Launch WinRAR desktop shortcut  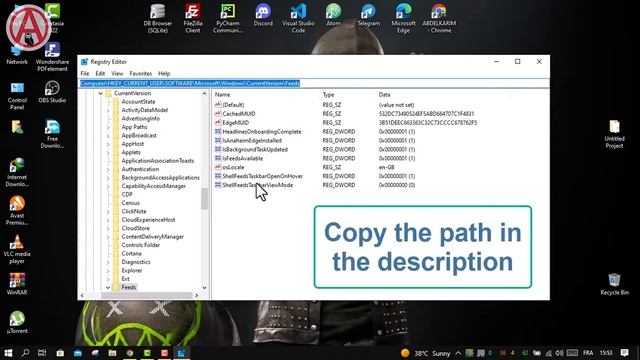17,284
